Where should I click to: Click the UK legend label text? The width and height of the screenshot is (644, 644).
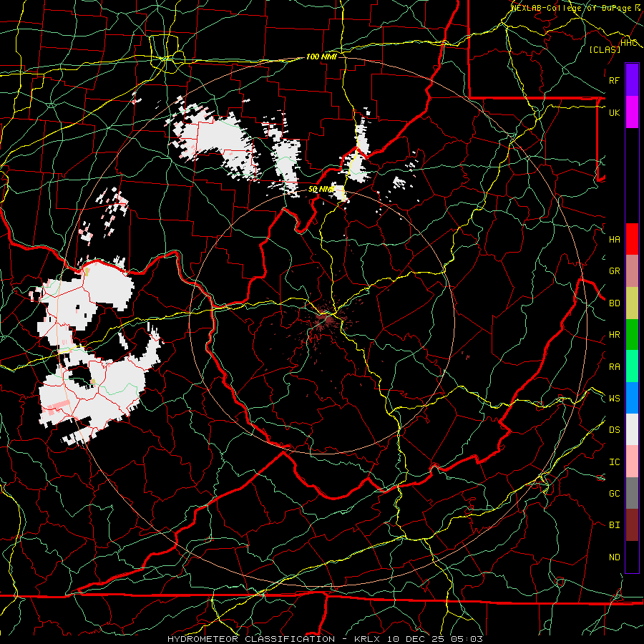pyautogui.click(x=614, y=112)
